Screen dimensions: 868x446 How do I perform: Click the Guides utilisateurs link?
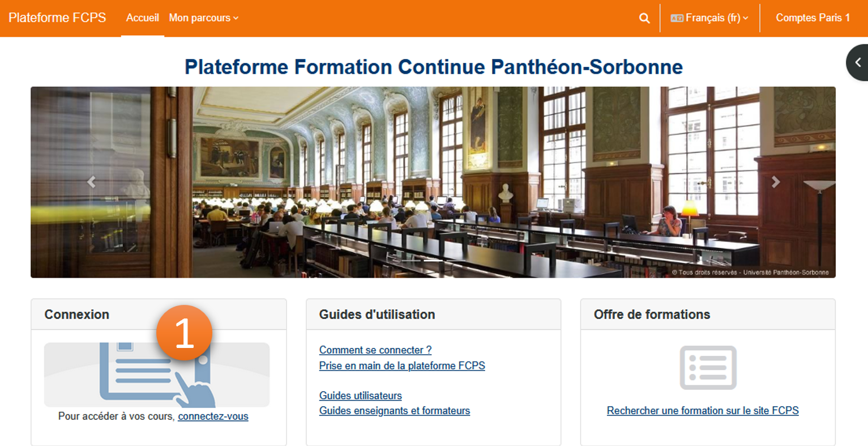[x=360, y=395]
